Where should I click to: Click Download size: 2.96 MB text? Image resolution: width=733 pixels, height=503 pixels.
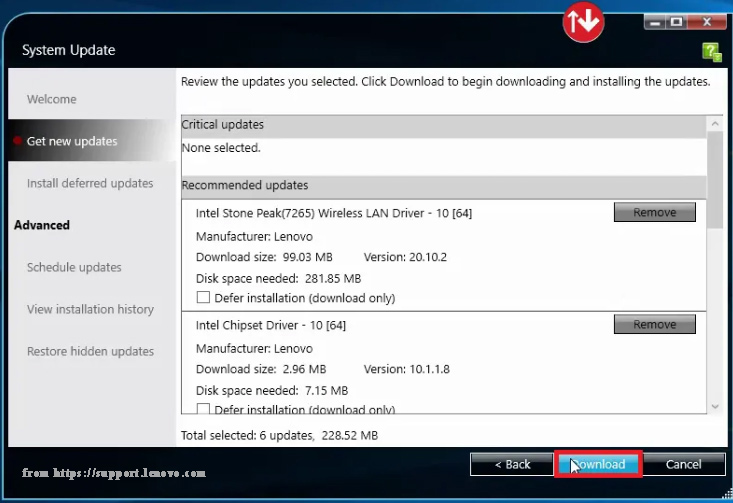tap(261, 369)
